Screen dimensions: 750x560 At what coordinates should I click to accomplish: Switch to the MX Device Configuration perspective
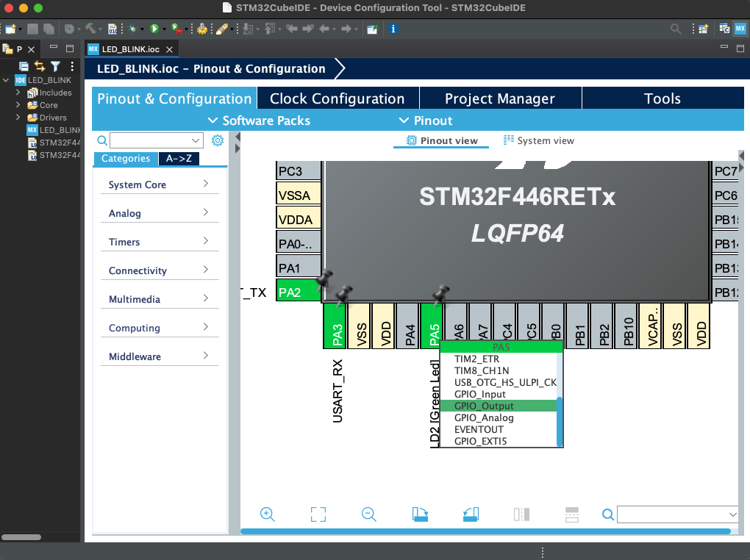tap(740, 29)
